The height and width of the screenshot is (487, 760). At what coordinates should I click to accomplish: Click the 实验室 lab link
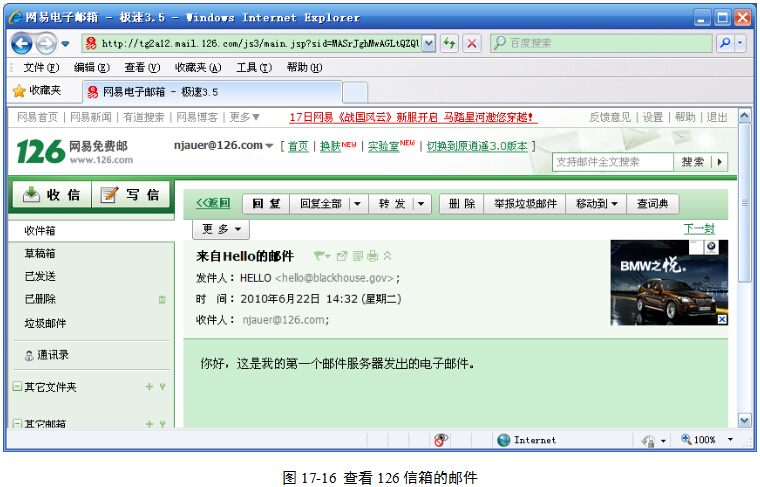pos(383,146)
